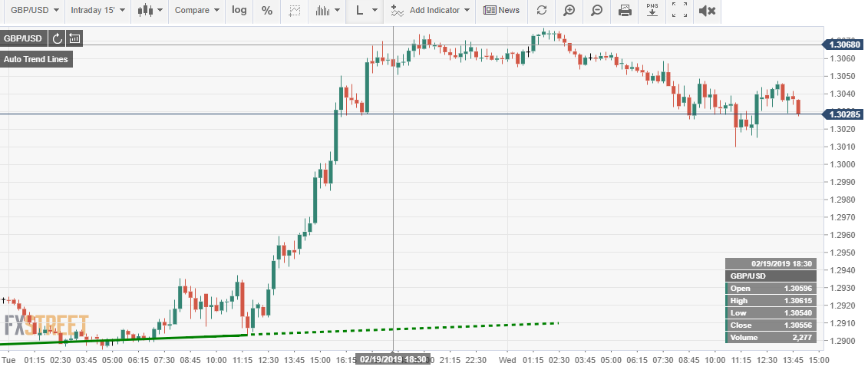Click the Open 1.30596 row
This screenshot has width=868, height=370.
tap(771, 288)
